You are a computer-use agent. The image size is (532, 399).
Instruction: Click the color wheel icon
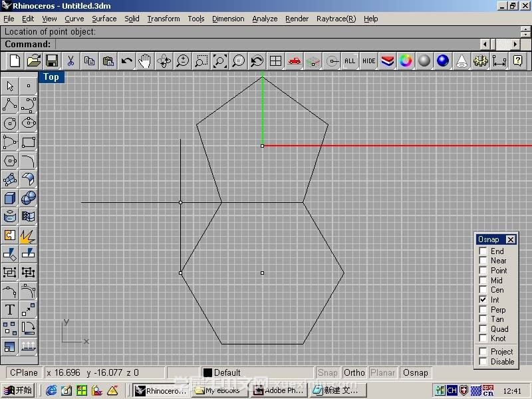pyautogui.click(x=406, y=61)
